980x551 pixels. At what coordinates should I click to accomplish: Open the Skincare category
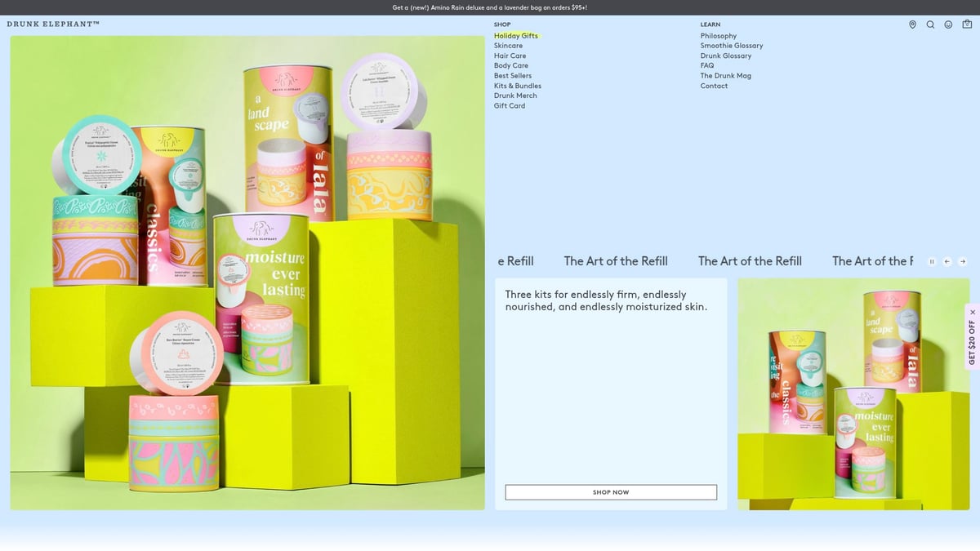(509, 45)
